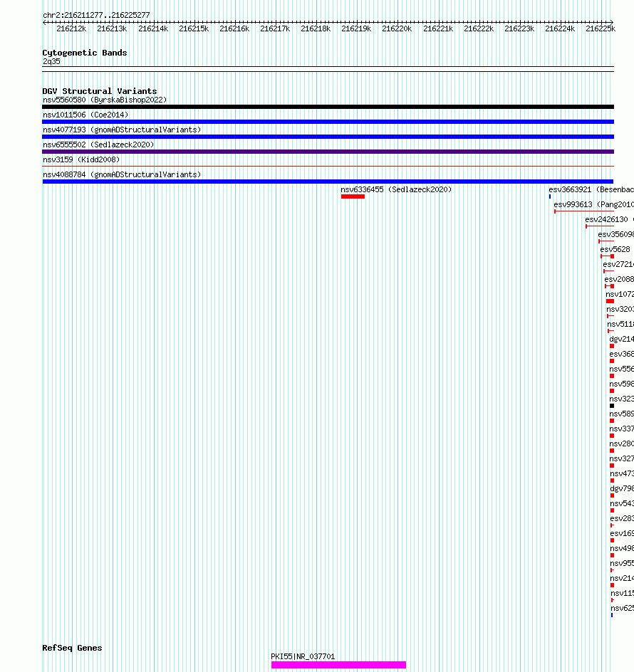Click the blue bar under nsv4088784
The image size is (634, 672).
328,182
